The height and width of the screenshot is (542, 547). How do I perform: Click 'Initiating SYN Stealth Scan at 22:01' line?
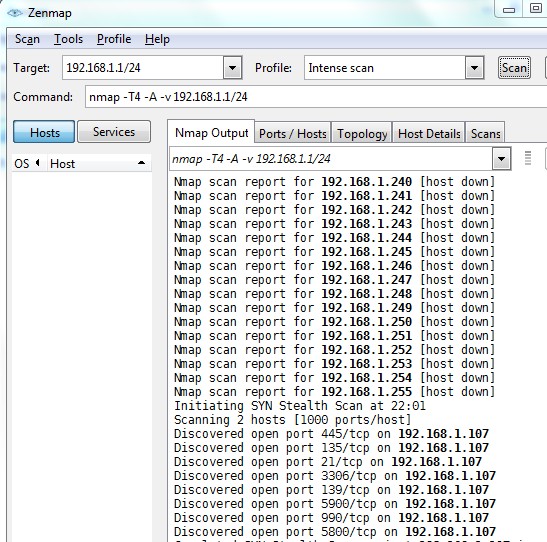[x=300, y=406]
